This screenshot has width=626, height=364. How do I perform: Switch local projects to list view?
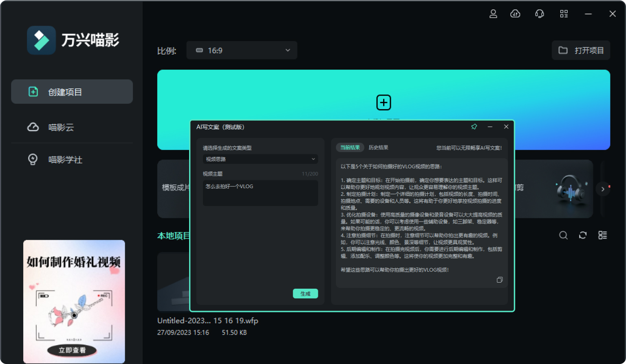[x=603, y=235]
